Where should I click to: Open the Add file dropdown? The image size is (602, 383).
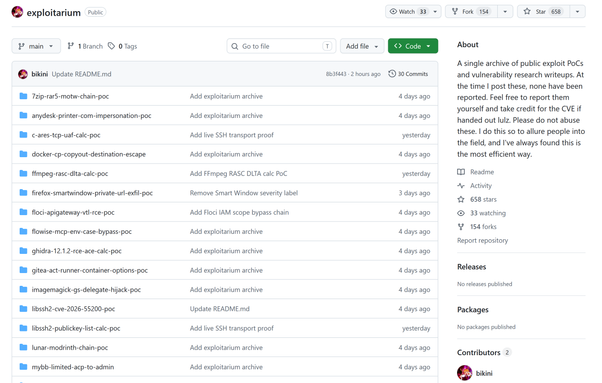point(362,46)
